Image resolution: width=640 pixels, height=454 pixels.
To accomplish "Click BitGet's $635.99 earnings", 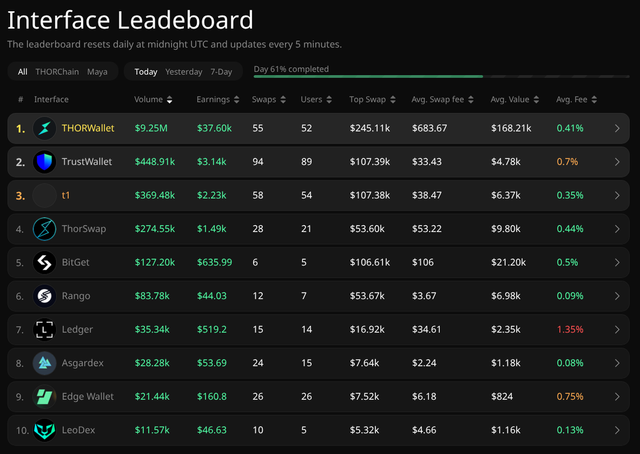I will 215,262.
